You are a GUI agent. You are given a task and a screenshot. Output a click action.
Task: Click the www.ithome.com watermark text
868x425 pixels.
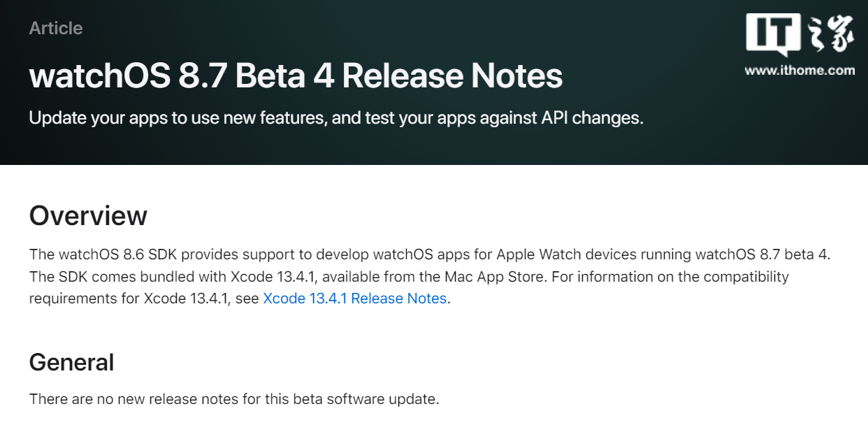pyautogui.click(x=800, y=70)
